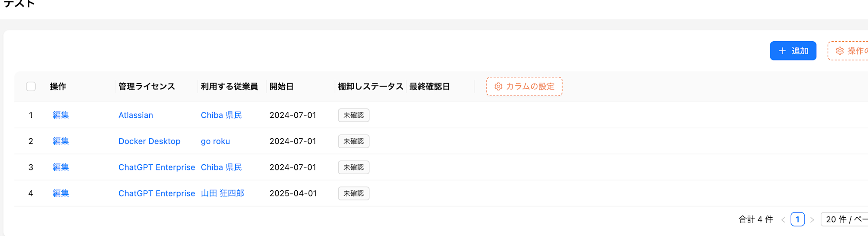This screenshot has width=868, height=236.
Task: Click the plus icon on 追加 button
Action: click(782, 51)
